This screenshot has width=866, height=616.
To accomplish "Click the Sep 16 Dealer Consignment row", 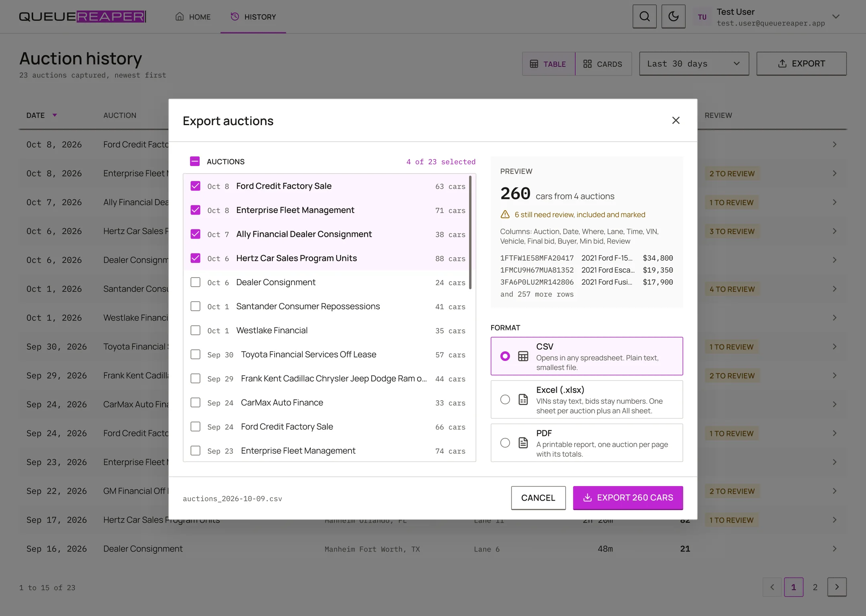I will pos(433,549).
